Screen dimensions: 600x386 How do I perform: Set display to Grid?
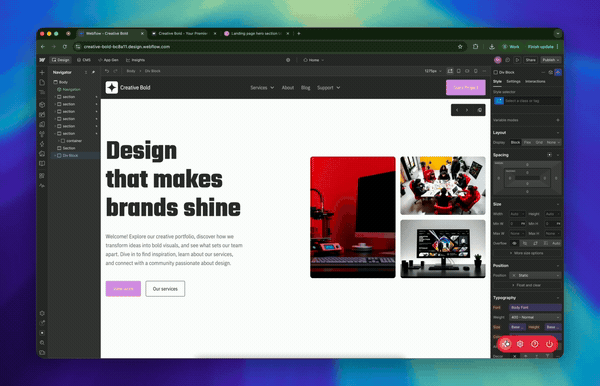point(539,142)
